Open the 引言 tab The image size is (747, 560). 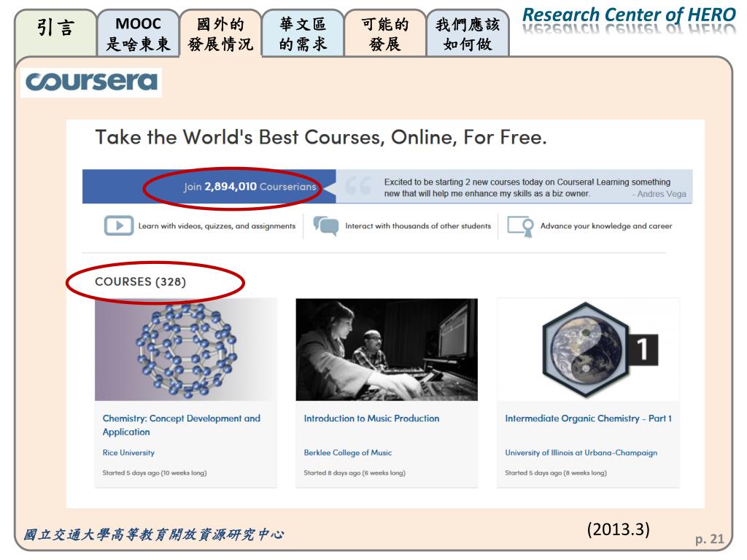55,32
